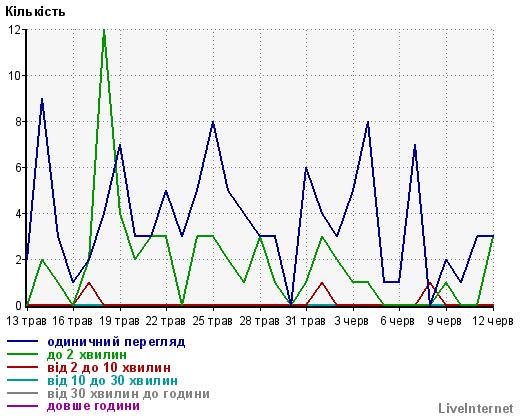Image resolution: width=520 pixels, height=418 pixels.
Task: Select the до 2 хвилин legend label
Action: (87, 354)
